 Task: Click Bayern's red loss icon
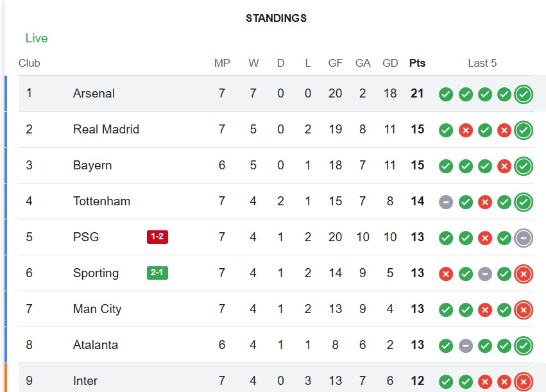click(504, 166)
